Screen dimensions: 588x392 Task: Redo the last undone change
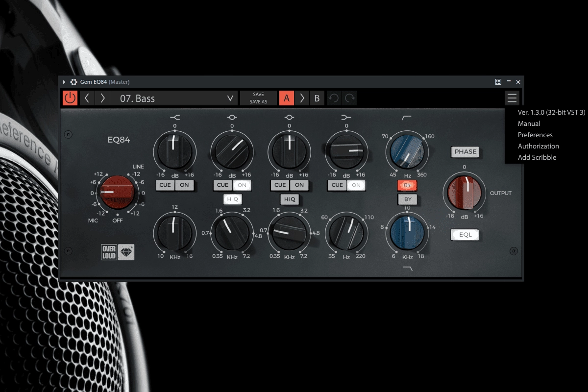(349, 98)
